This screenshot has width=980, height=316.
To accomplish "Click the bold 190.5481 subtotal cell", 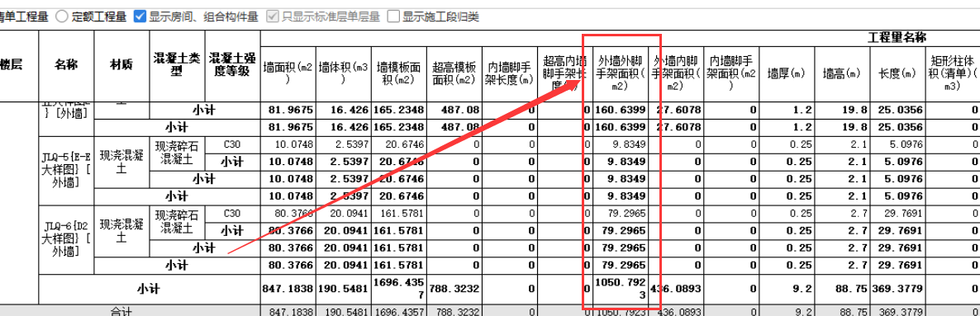I will point(343,289).
